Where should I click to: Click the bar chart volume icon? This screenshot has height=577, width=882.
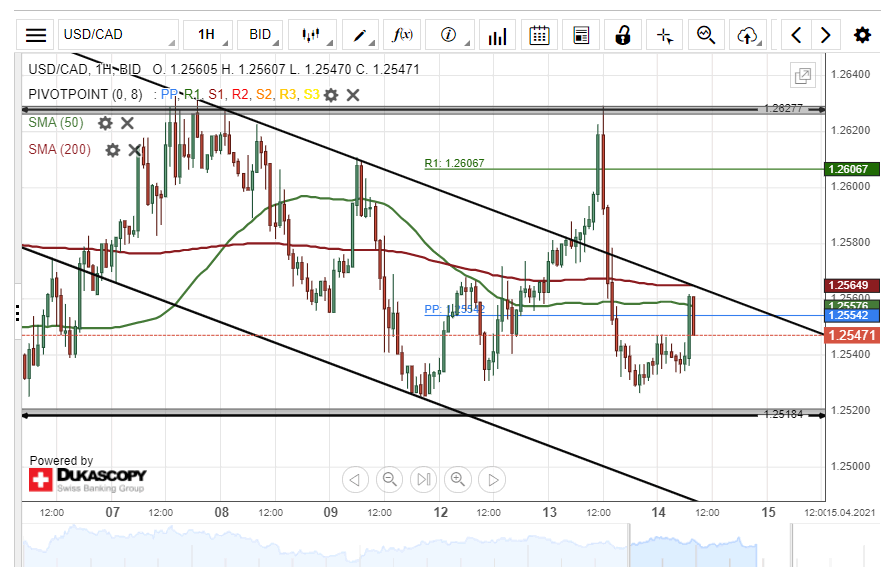pos(497,35)
